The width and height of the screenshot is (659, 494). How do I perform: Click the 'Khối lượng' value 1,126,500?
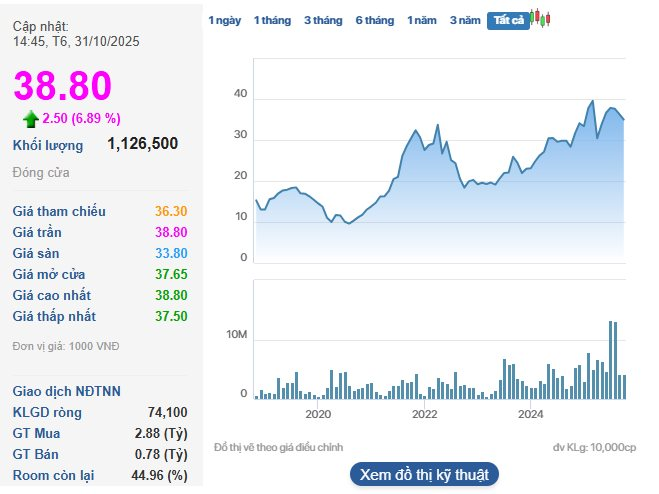[142, 144]
